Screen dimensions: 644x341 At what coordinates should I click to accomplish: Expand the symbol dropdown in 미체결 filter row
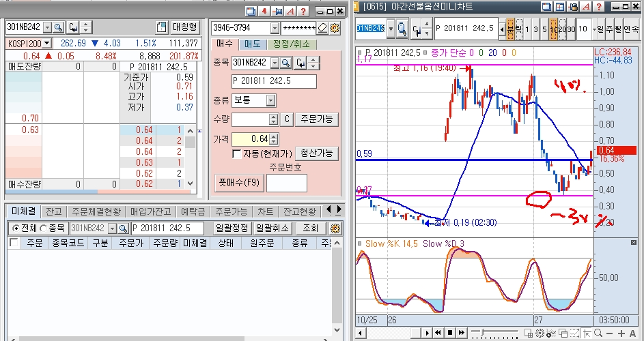112,228
